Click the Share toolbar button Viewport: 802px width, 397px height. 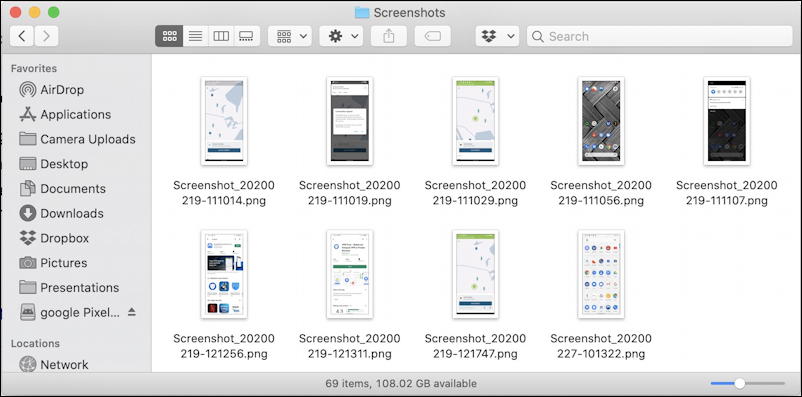point(389,36)
